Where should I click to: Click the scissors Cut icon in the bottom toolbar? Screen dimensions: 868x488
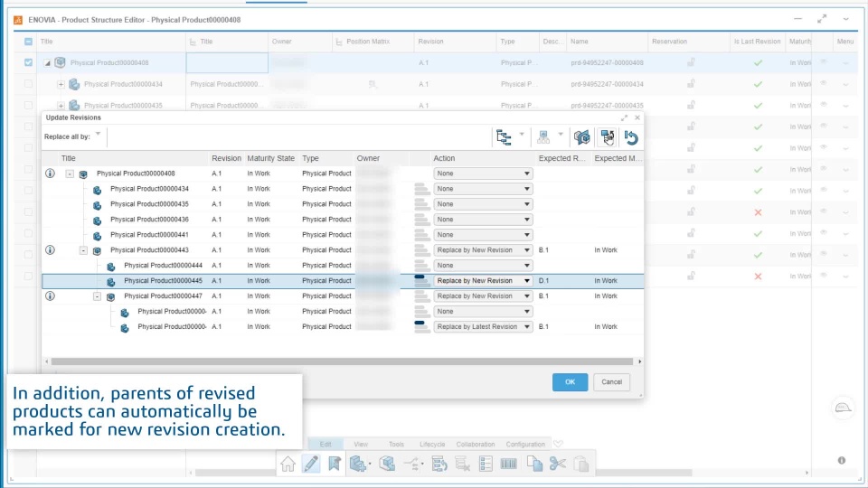[558, 464]
